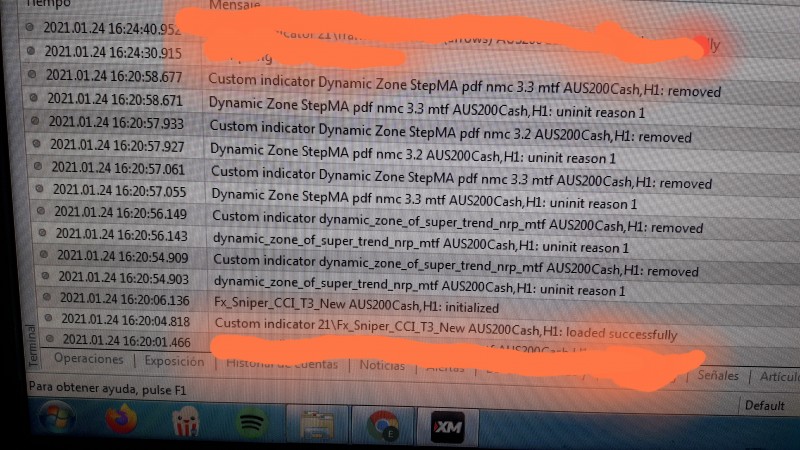Select the log entry at 16:20:57.927

(x=413, y=151)
